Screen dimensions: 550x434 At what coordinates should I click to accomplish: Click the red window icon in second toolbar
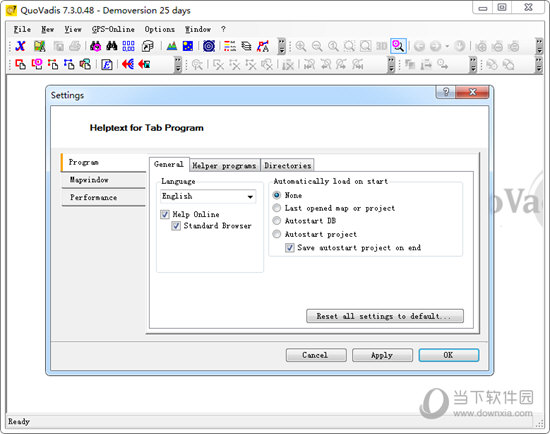21,64
